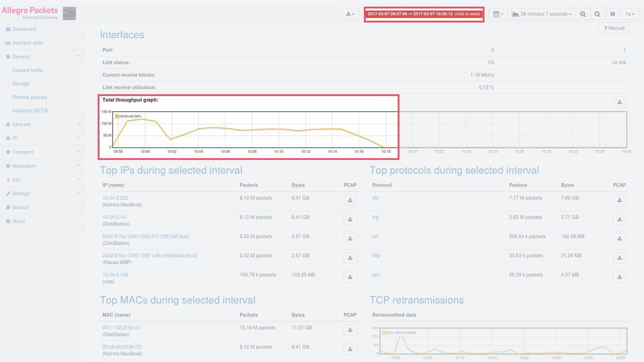
Task: Expand the Ethernet sidebar section
Action: 21,125
